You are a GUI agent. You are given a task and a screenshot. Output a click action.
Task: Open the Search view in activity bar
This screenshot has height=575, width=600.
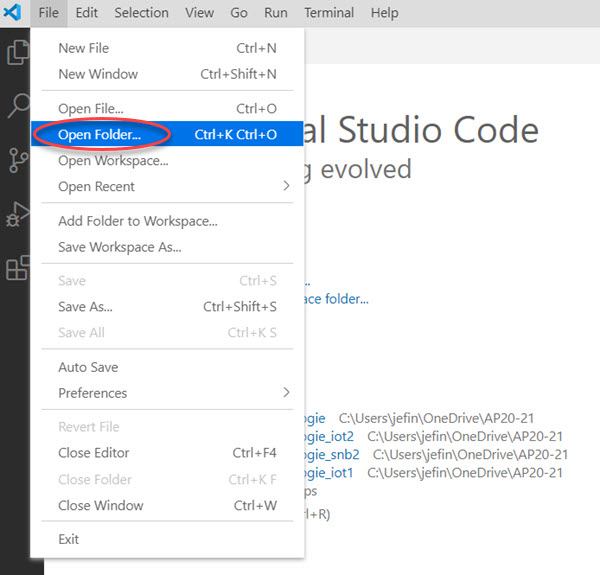click(x=18, y=105)
